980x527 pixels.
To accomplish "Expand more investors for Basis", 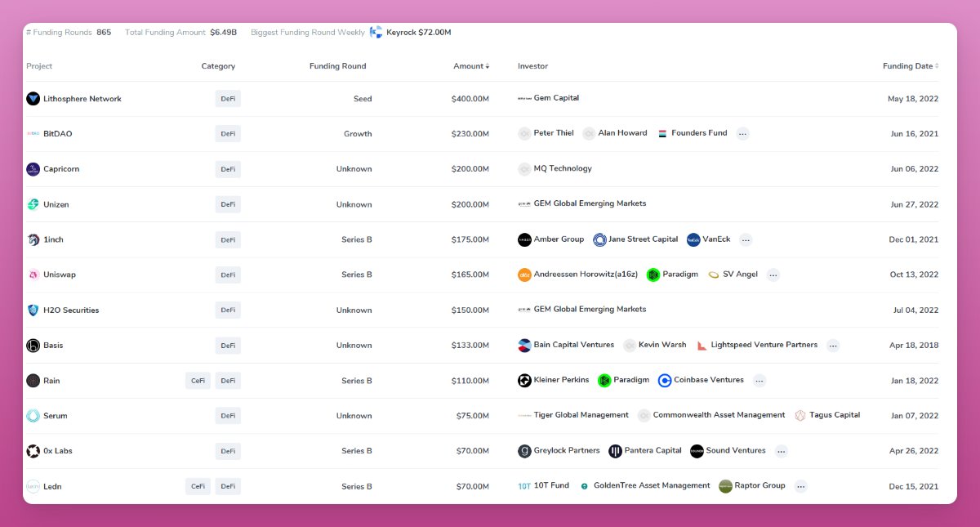I will pos(833,346).
